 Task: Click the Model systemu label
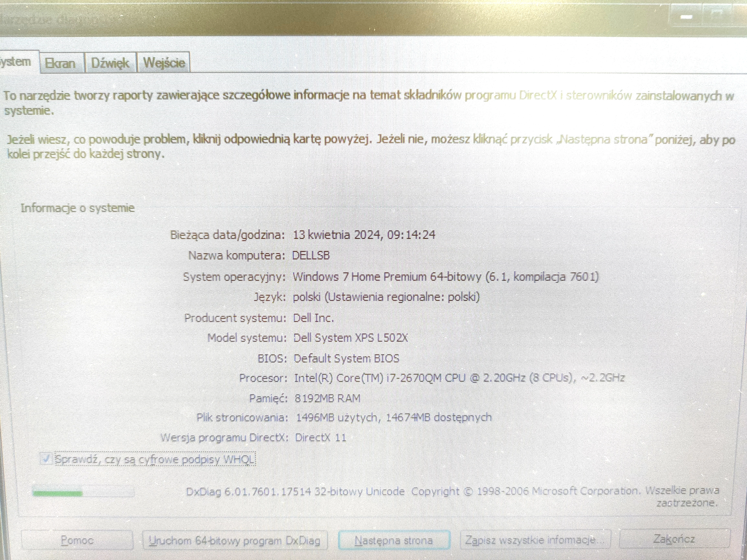[247, 338]
